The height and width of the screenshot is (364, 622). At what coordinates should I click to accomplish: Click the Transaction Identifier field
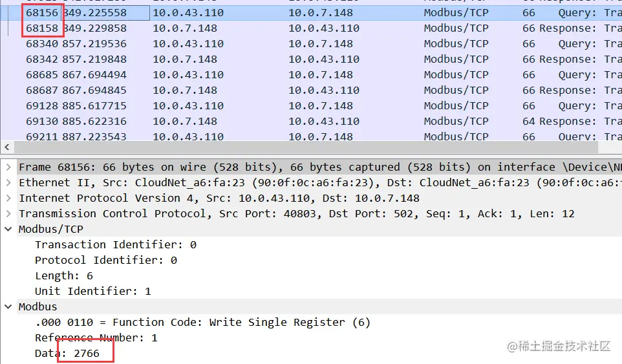click(115, 244)
